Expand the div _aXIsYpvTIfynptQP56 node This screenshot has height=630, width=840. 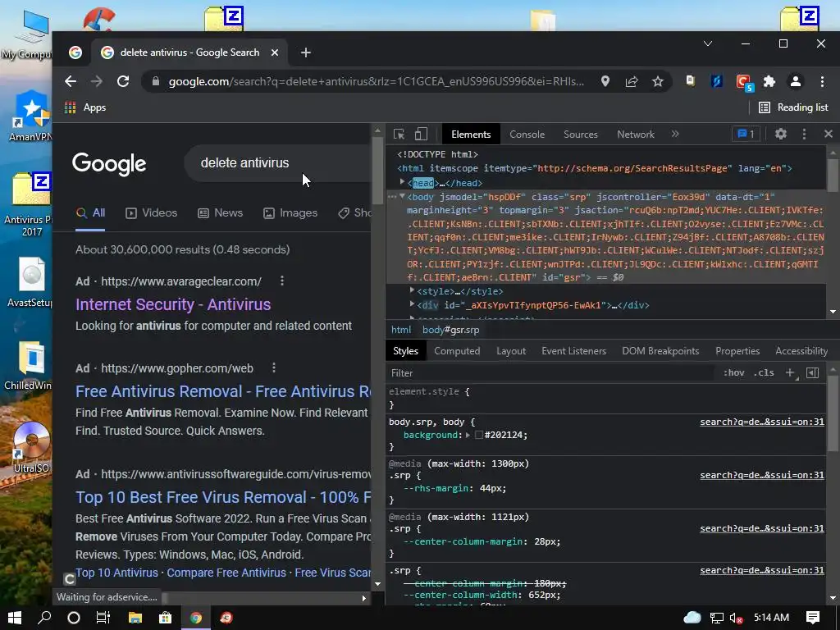(412, 305)
